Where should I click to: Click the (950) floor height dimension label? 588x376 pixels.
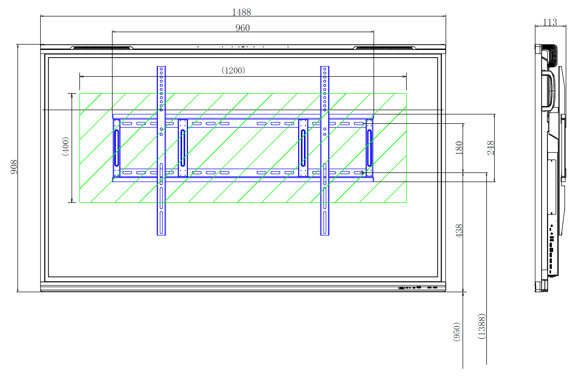tap(456, 332)
